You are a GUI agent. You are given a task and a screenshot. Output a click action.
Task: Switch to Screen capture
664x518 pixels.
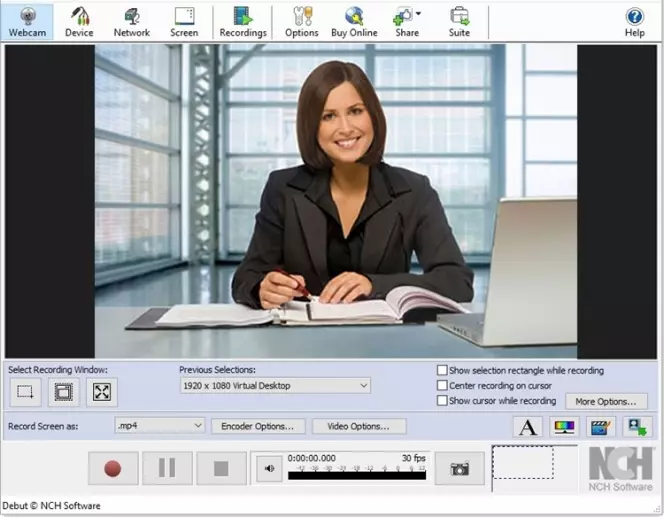pyautogui.click(x=184, y=22)
